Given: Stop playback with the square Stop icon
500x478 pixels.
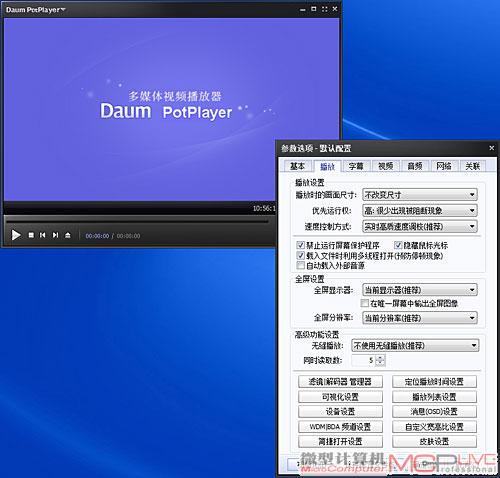Looking at the screenshot, I should [x=31, y=235].
